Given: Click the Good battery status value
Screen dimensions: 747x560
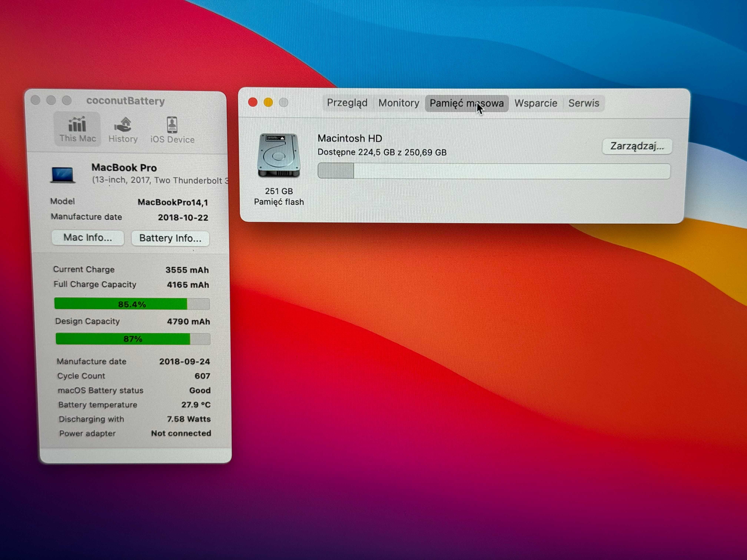Looking at the screenshot, I should tap(200, 391).
